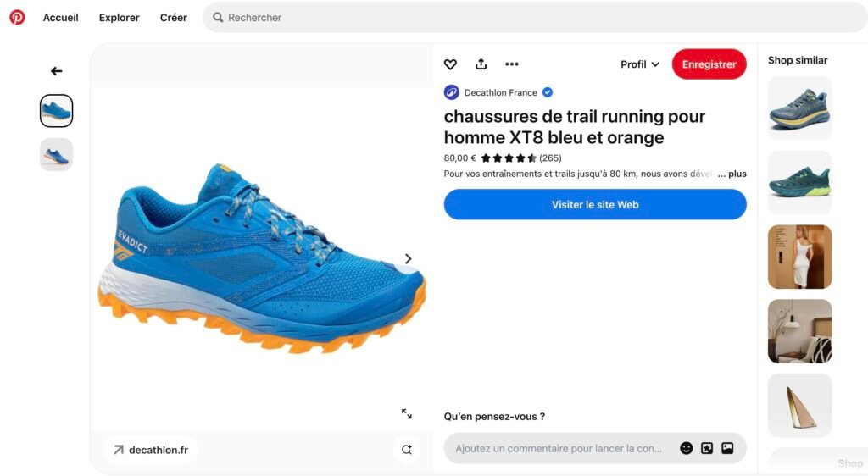Open the three-dot more options menu
868x476 pixels.
pyautogui.click(x=511, y=64)
